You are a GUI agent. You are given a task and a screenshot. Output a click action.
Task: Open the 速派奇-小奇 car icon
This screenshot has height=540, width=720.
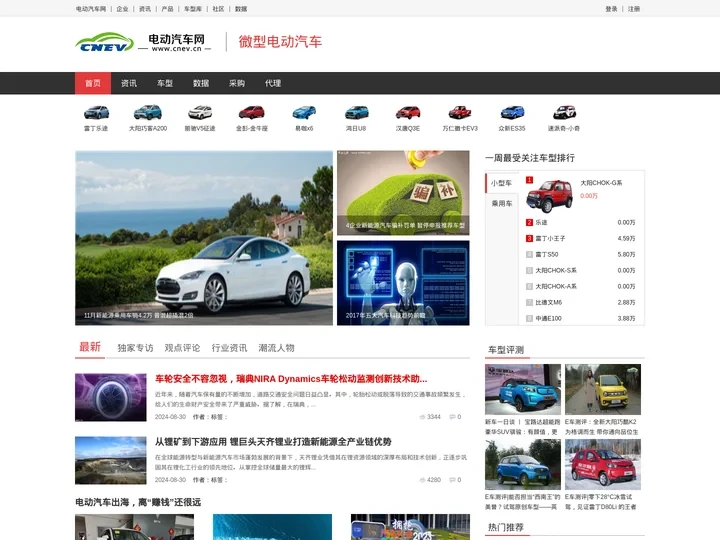564,112
